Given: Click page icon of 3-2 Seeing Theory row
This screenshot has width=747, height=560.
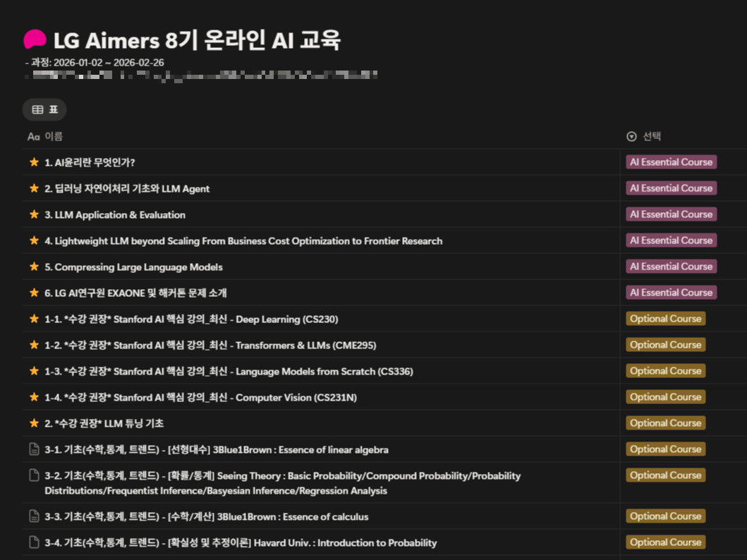Looking at the screenshot, I should coord(34,475).
